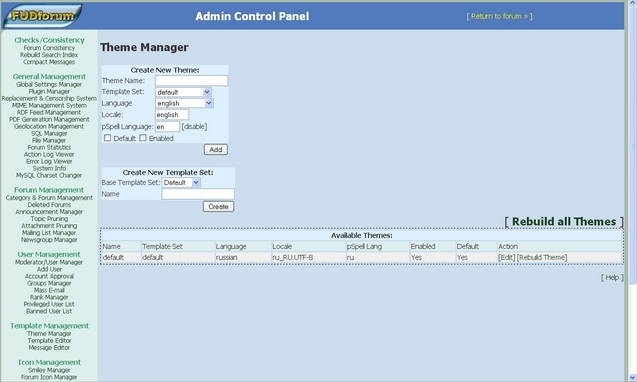Click the Create button
The image size is (637, 382).
(x=218, y=206)
